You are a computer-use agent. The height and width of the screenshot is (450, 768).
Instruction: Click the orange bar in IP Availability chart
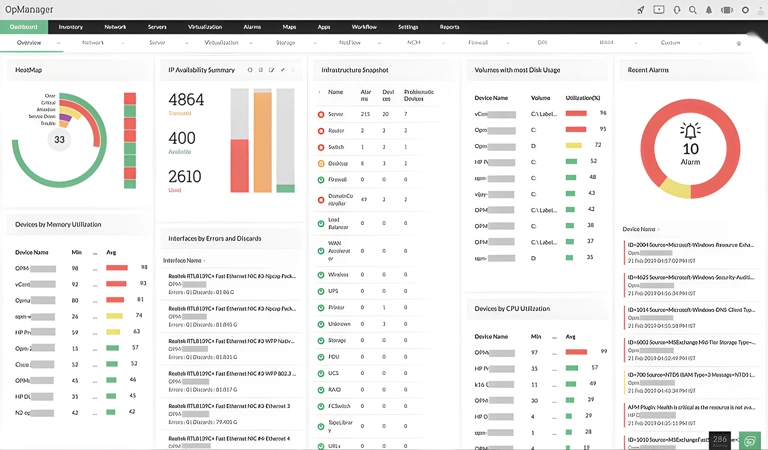click(263, 142)
